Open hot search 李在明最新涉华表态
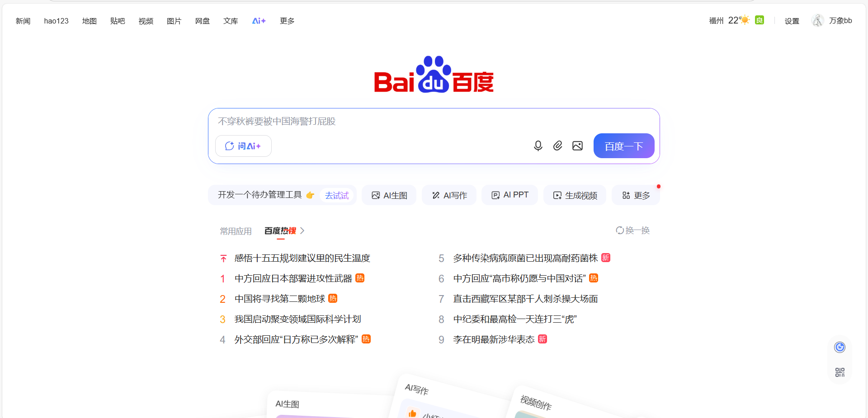 click(x=494, y=339)
